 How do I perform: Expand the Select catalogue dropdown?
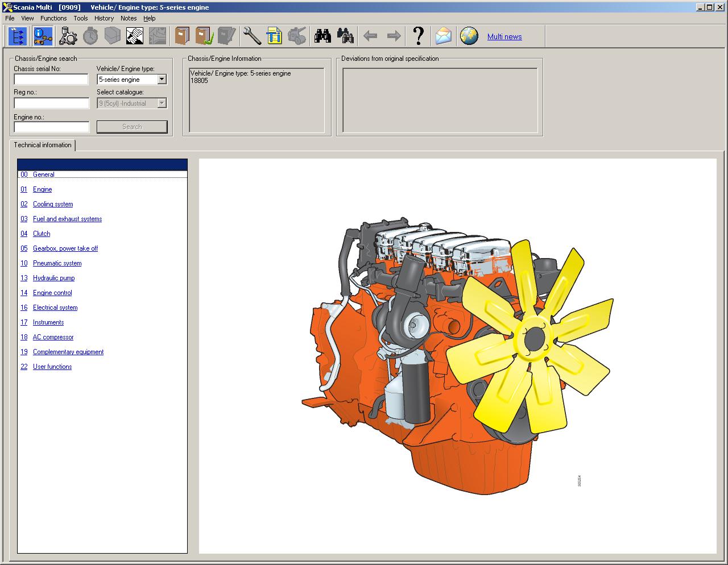point(162,103)
